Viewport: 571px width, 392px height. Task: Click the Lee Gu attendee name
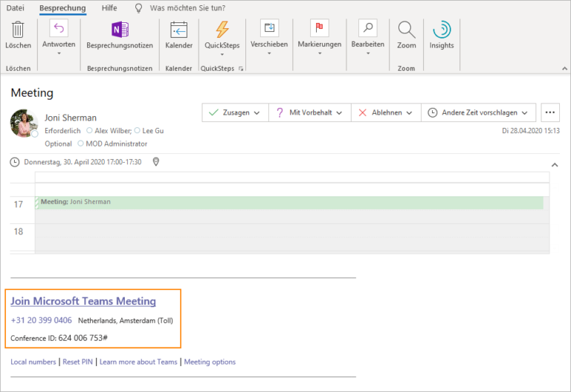(153, 130)
